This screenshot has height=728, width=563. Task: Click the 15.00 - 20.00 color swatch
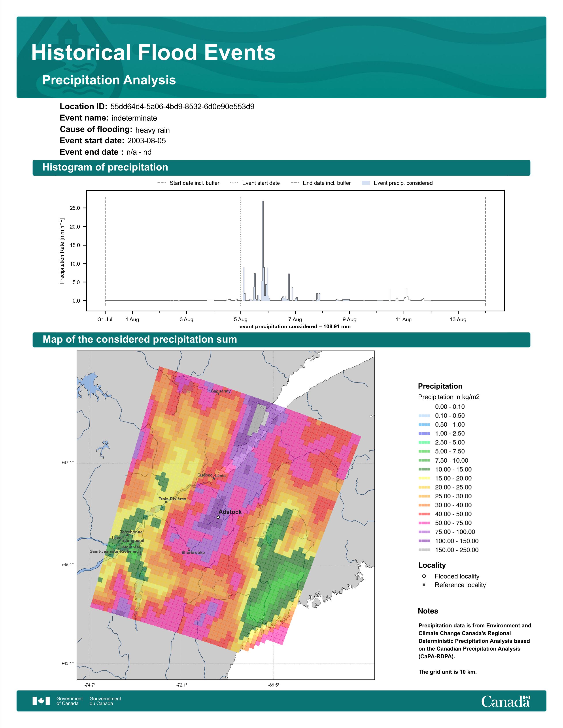pos(424,478)
